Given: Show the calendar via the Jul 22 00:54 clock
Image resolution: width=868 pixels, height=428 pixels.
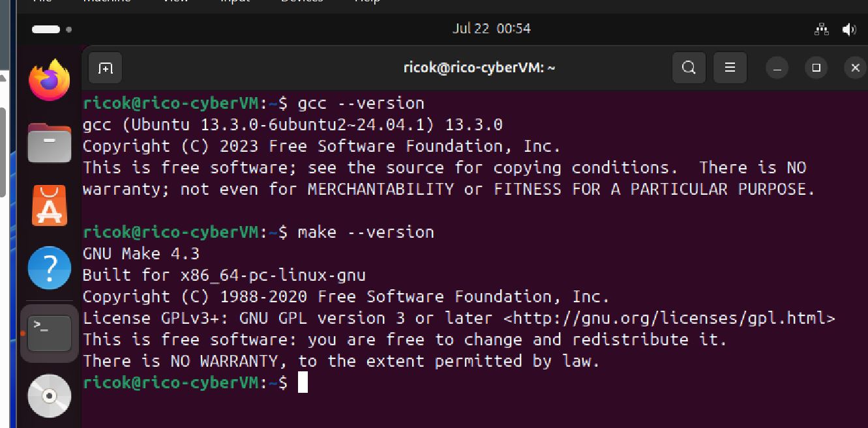Looking at the screenshot, I should pos(492,29).
